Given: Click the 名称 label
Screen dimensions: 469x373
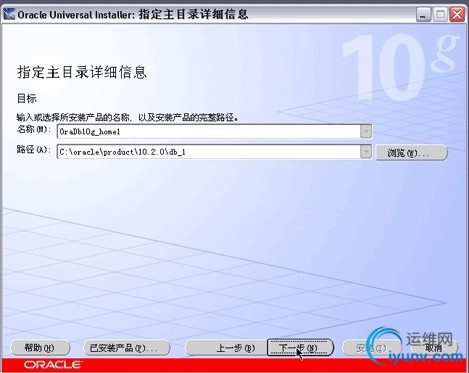Looking at the screenshot, I should pyautogui.click(x=34, y=129).
